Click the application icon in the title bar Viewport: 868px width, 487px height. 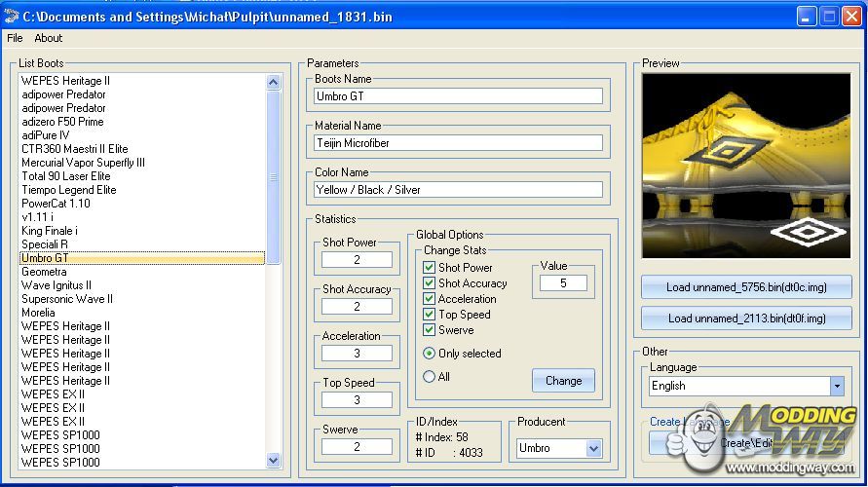[12, 17]
